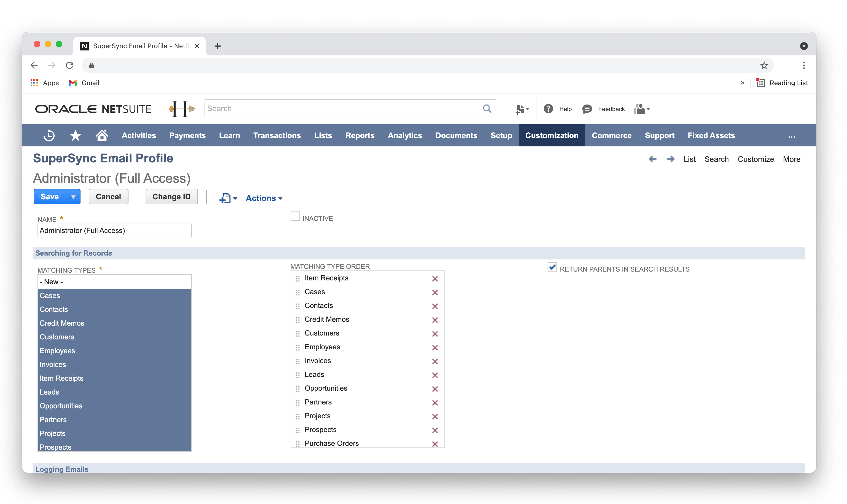Select Credit Memos in Matching Types list

pyautogui.click(x=62, y=323)
